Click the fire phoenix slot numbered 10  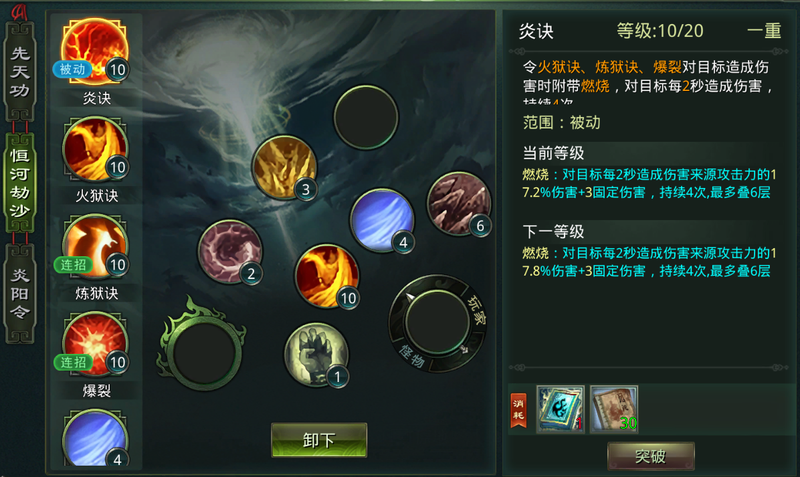pos(327,276)
